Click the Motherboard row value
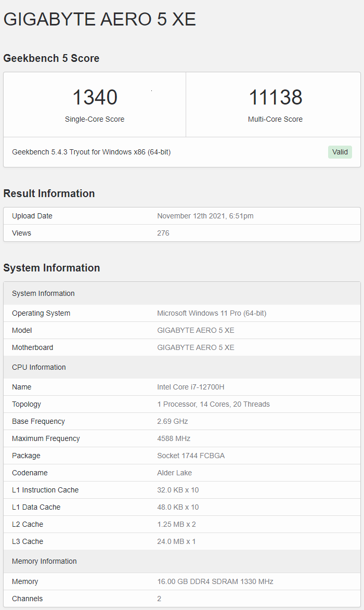 196,347
